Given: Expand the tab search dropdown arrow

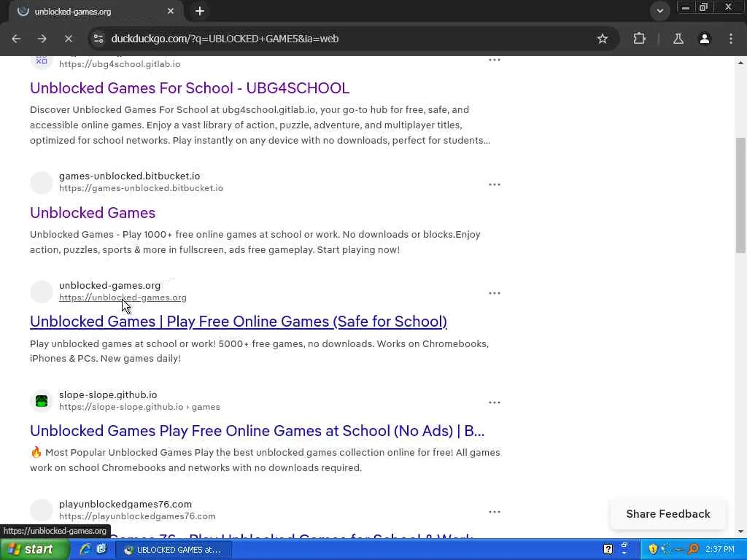Looking at the screenshot, I should pos(659,11).
